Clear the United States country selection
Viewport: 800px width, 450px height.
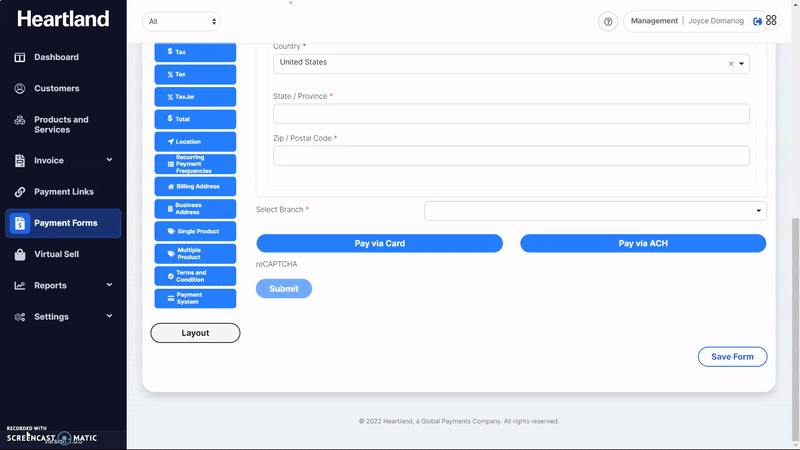coord(730,64)
